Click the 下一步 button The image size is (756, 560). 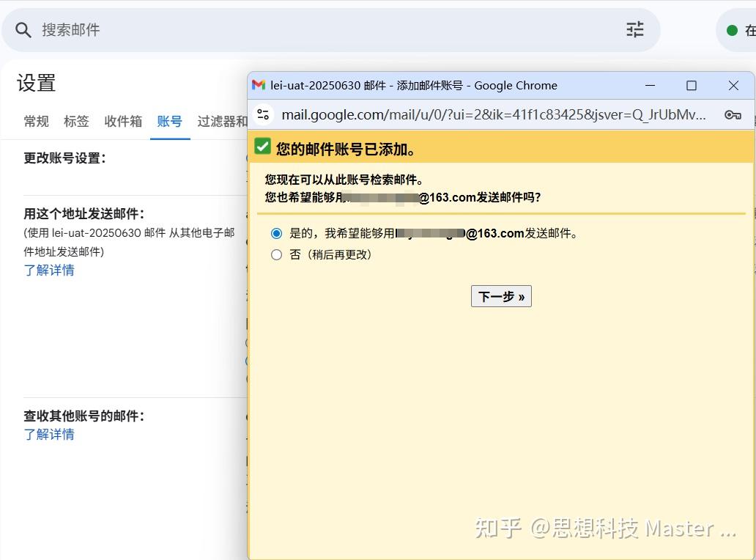[x=501, y=296]
